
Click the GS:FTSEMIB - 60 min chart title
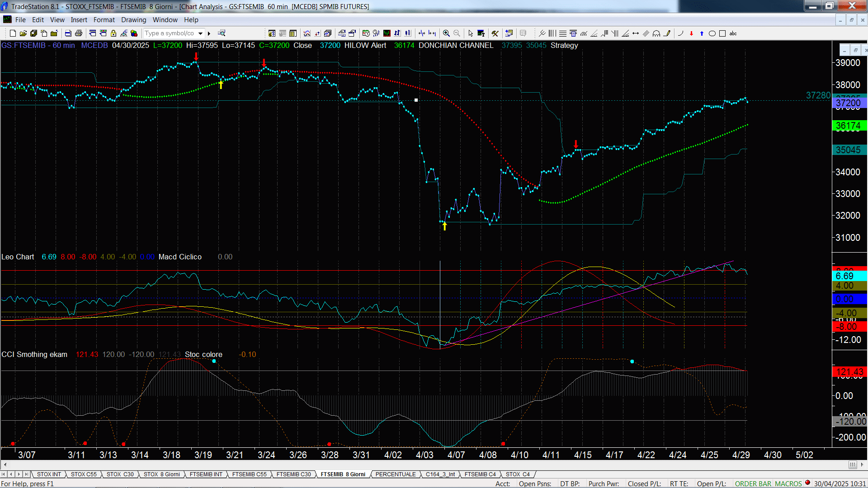(38, 45)
